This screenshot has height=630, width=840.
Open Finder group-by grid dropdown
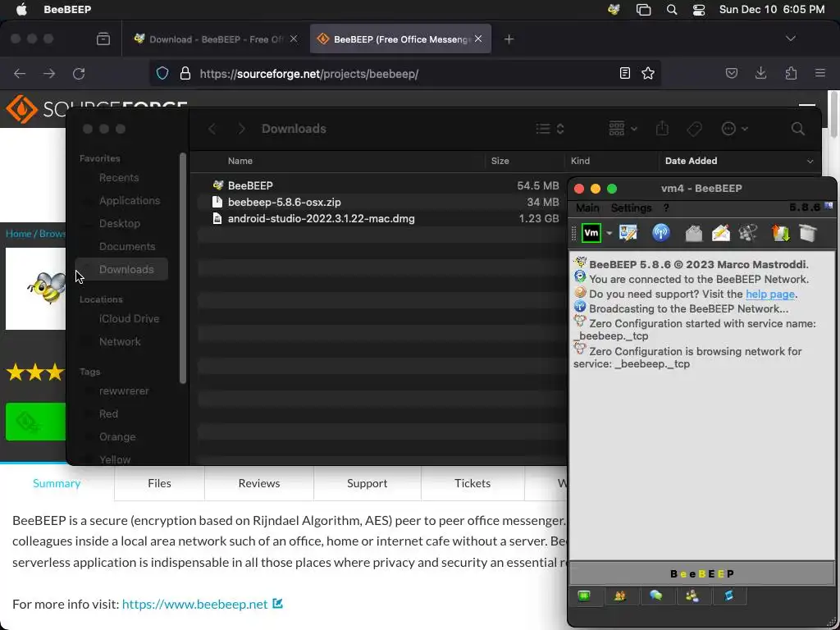point(623,129)
